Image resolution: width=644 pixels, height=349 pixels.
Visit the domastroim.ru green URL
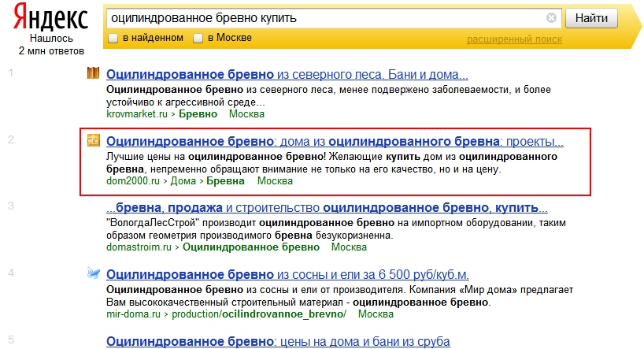pyautogui.click(x=140, y=247)
